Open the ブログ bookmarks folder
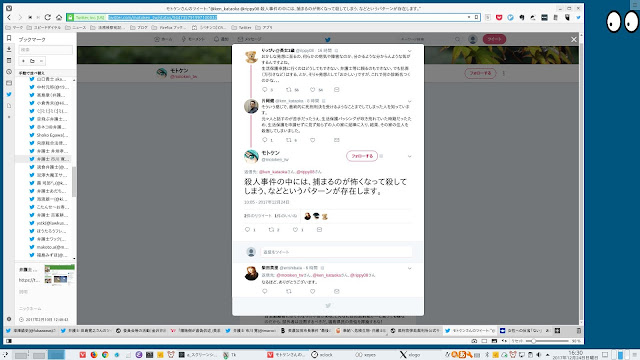 [x=139, y=28]
